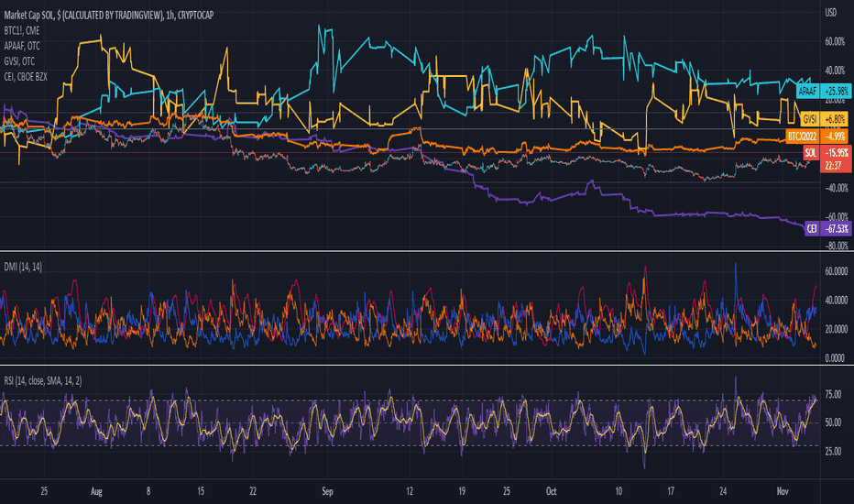Click the 22:37 countdown under SOL tag
This screenshot has width=854, height=504.
pyautogui.click(x=833, y=166)
